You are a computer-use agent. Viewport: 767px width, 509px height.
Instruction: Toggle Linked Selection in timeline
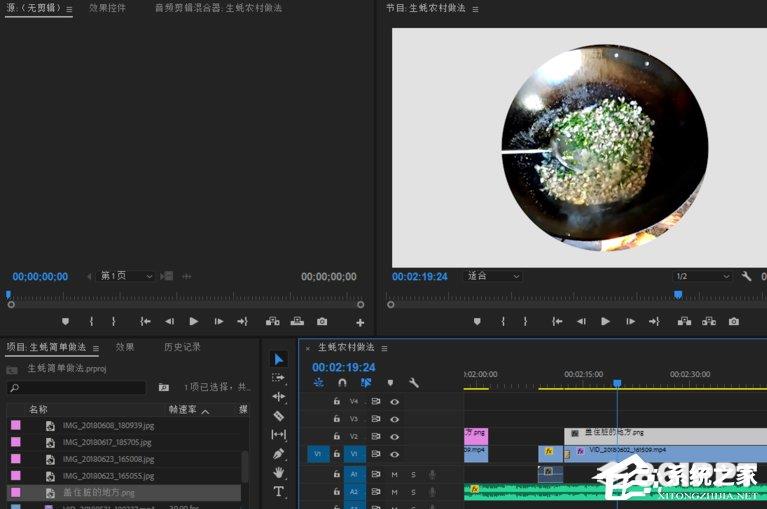366,383
